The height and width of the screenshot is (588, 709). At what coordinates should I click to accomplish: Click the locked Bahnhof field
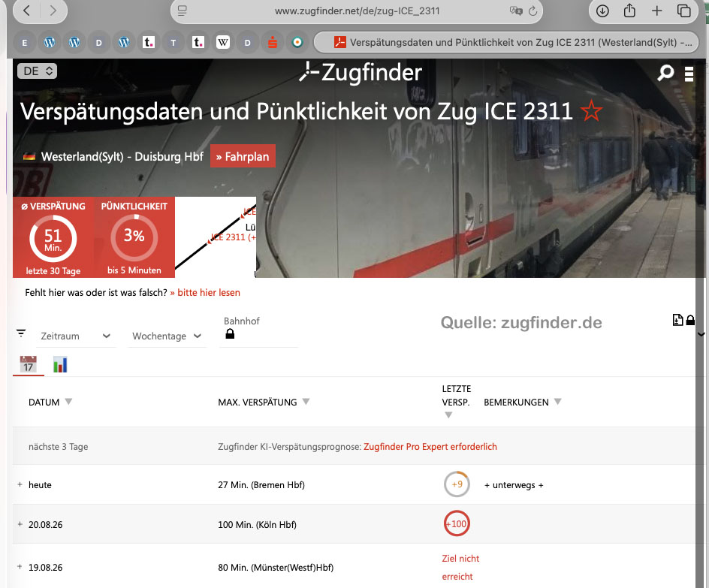coord(258,333)
